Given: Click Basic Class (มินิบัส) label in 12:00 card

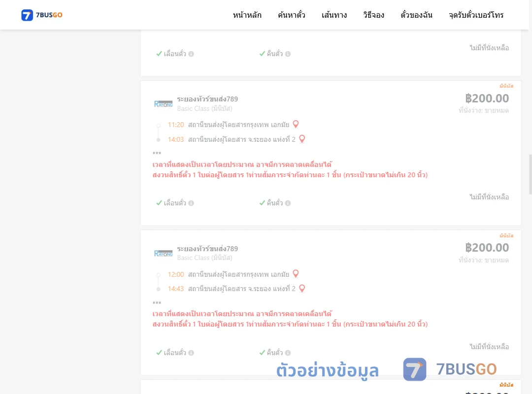Looking at the screenshot, I should coord(204,258).
